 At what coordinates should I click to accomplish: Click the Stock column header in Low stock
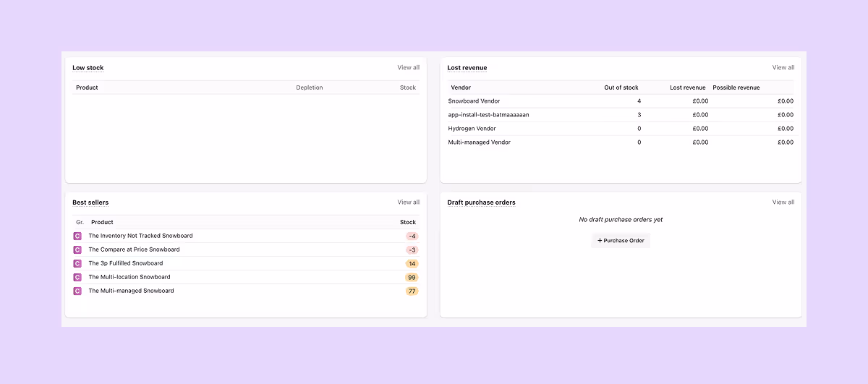[408, 88]
